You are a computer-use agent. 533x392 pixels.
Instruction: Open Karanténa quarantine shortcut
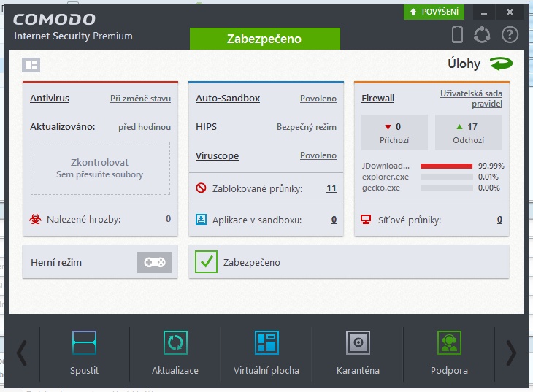click(358, 353)
